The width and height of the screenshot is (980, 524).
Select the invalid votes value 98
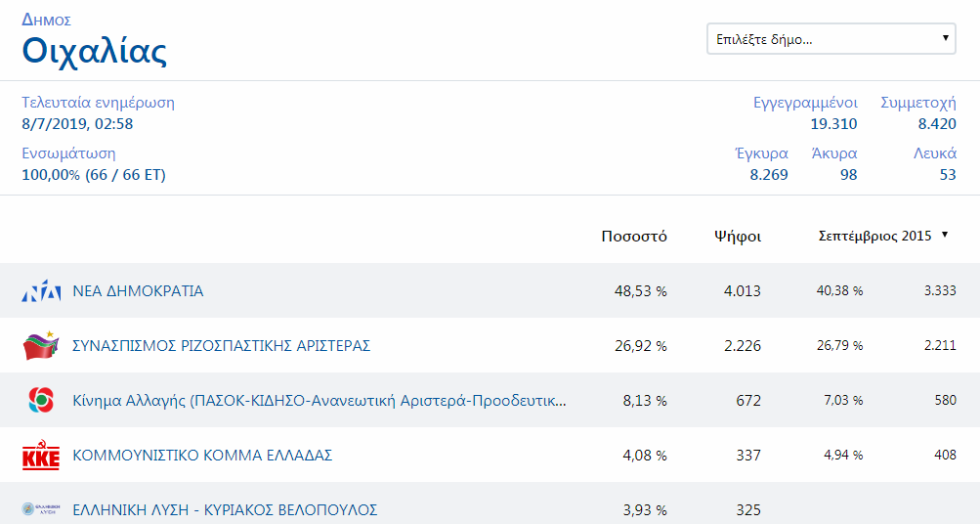click(849, 175)
